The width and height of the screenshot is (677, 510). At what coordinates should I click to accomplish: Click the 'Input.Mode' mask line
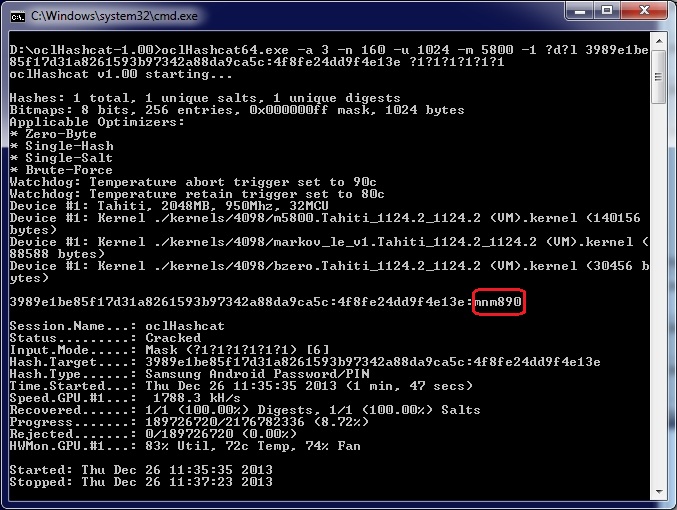[x=169, y=350]
